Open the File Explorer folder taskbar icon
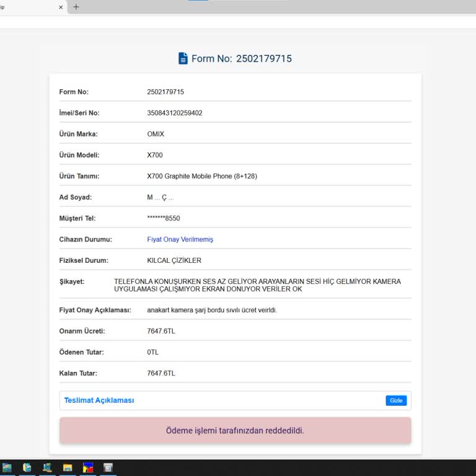This screenshot has height=476, width=476. (68, 467)
